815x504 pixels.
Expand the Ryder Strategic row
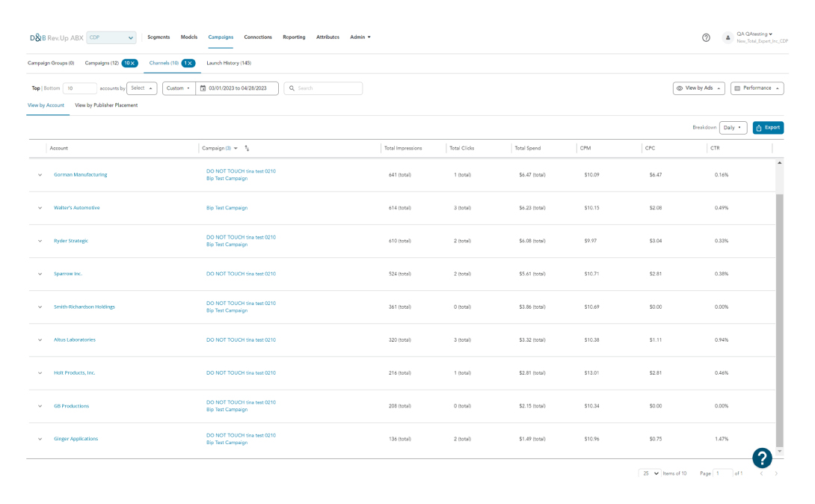(40, 241)
